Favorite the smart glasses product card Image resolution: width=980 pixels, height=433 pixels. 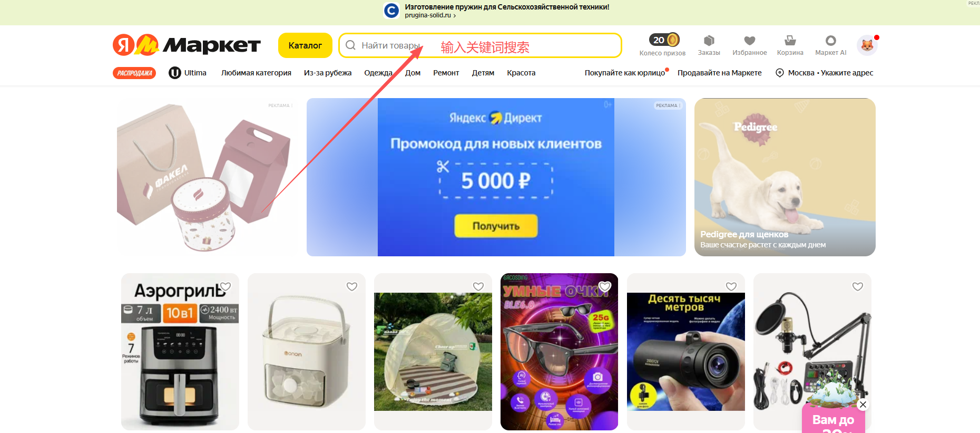click(605, 286)
